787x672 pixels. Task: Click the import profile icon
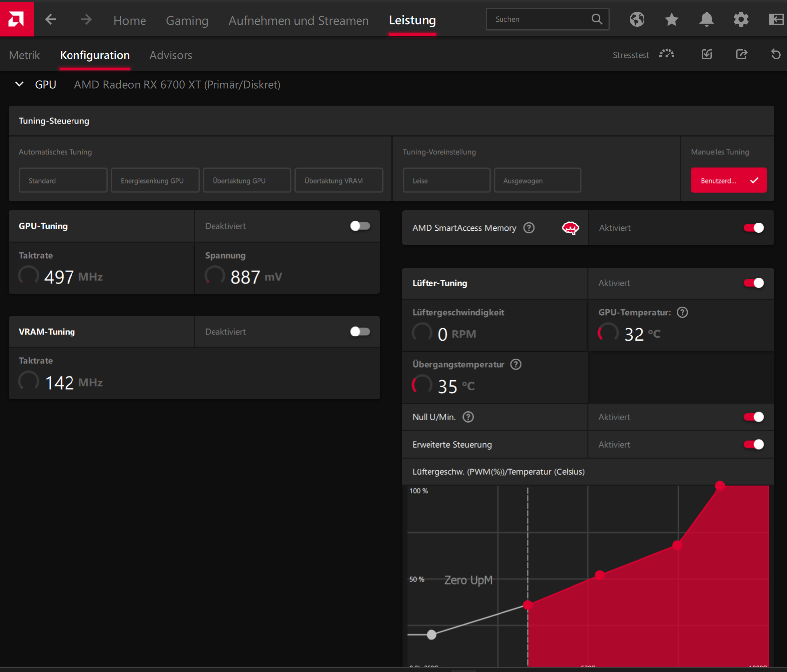point(707,54)
